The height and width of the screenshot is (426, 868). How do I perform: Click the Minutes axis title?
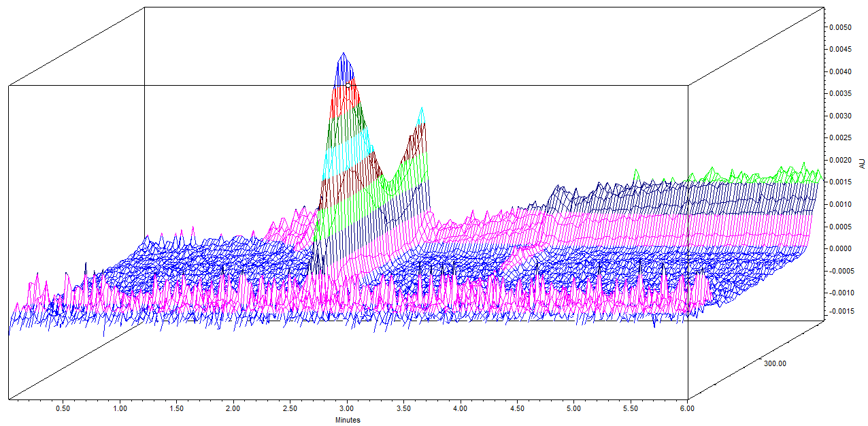[348, 420]
